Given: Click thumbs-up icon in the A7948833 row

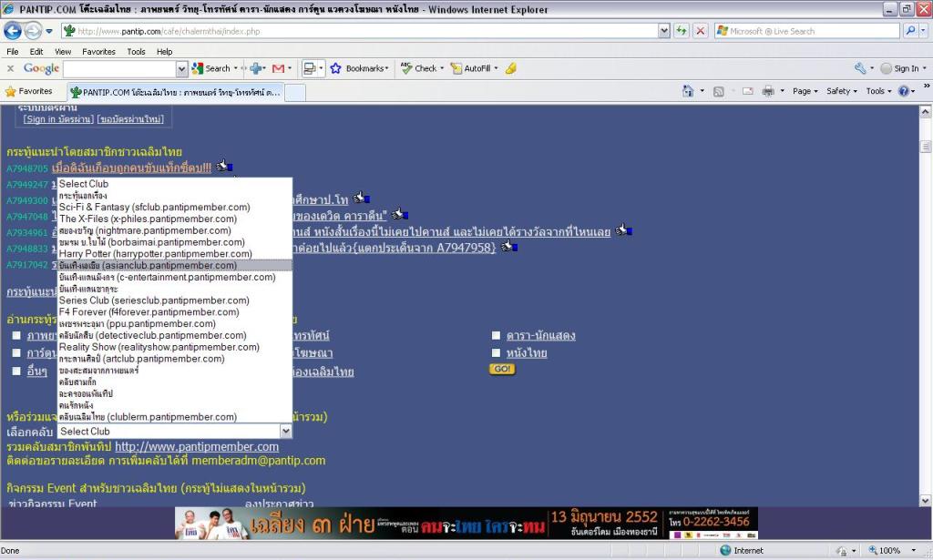Looking at the screenshot, I should pos(508,246).
